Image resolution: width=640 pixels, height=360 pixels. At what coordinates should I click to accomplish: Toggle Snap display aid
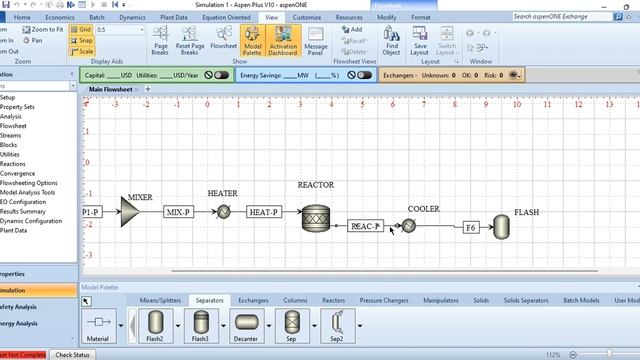82,40
